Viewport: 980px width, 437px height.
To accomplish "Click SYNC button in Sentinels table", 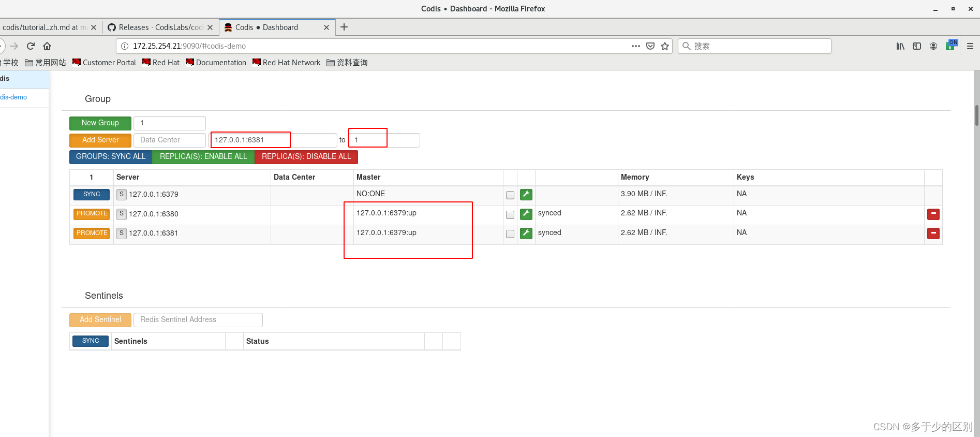I will coord(91,341).
